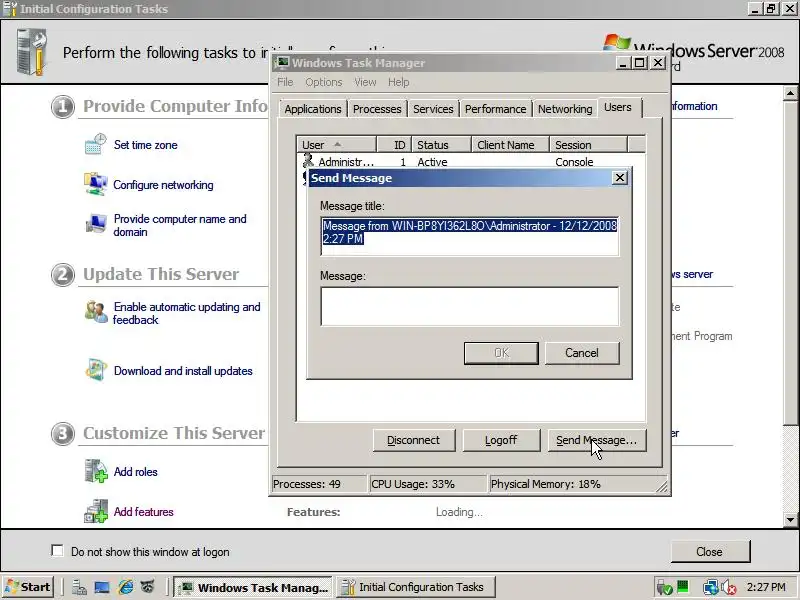Tick Do not show this window at logon
Screen dimensions: 800x600
pos(57,551)
